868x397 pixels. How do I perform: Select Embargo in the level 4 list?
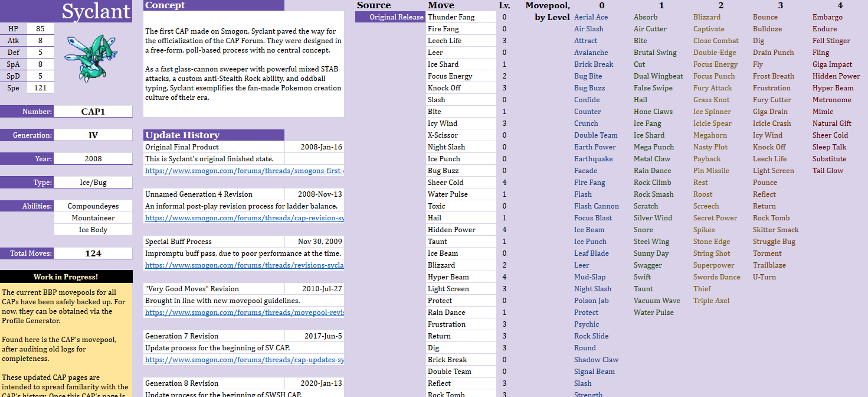(x=827, y=17)
